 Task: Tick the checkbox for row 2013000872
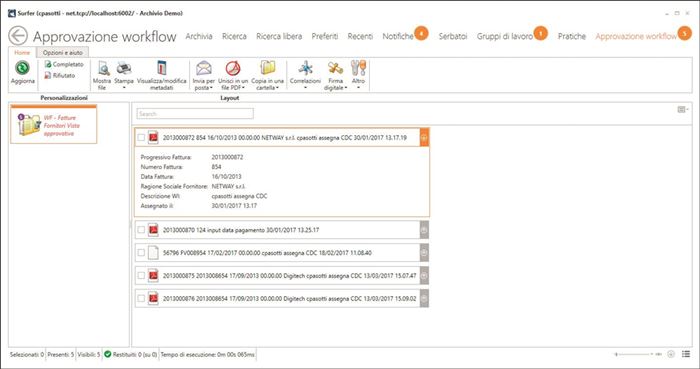[141, 138]
